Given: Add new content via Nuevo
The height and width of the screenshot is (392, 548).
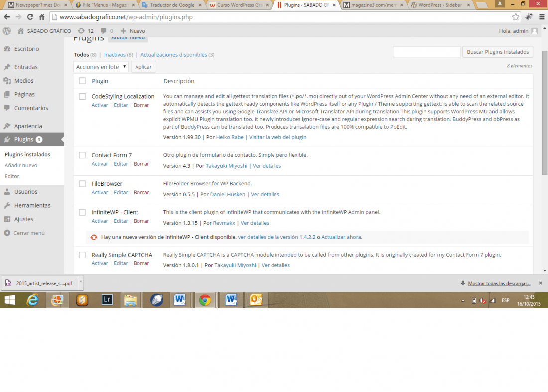Looking at the screenshot, I should (133, 31).
